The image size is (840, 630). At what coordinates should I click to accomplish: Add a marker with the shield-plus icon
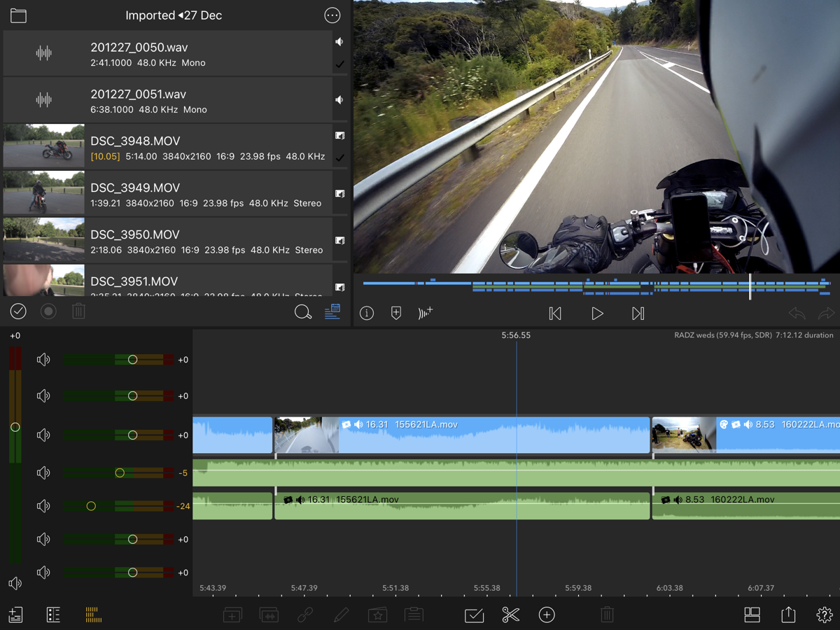click(x=396, y=314)
